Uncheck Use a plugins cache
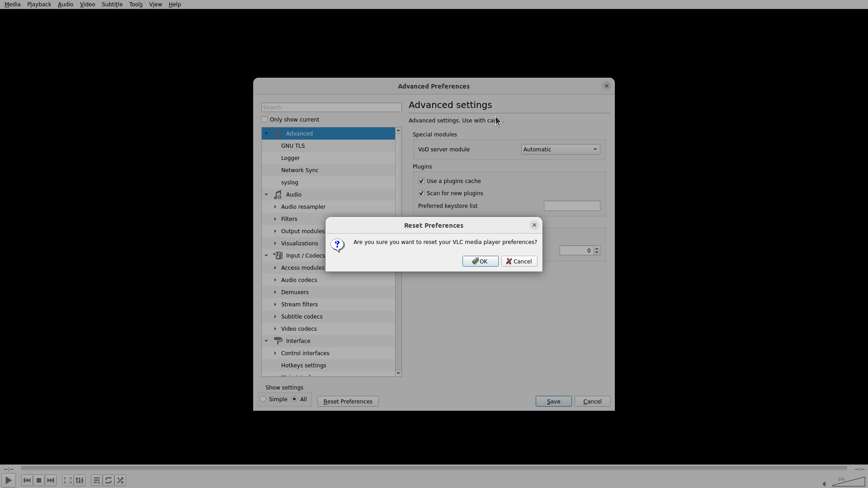 click(421, 181)
